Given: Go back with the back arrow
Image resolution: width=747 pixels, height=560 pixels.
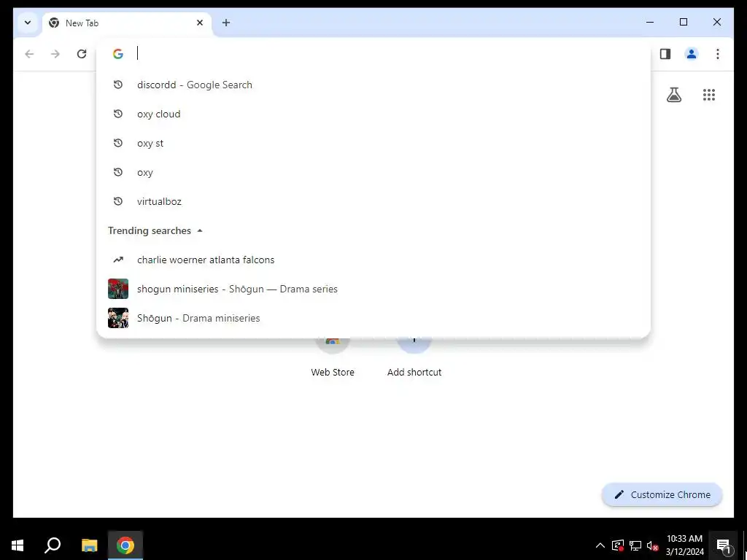Looking at the screenshot, I should coord(29,54).
